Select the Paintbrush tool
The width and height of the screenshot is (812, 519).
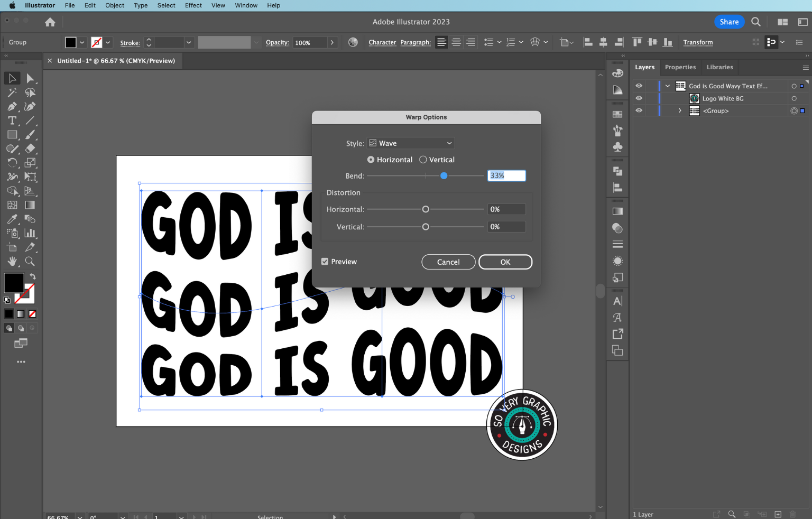[x=30, y=135]
